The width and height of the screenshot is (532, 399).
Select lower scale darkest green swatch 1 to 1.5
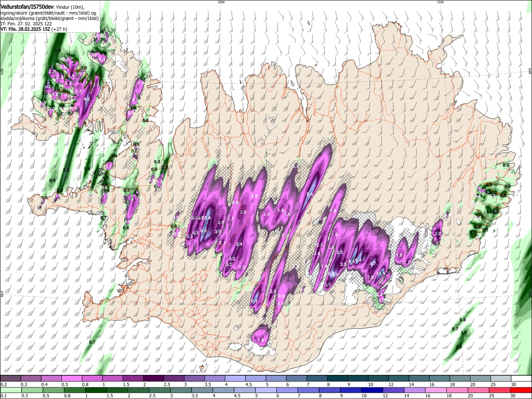click(x=96, y=390)
